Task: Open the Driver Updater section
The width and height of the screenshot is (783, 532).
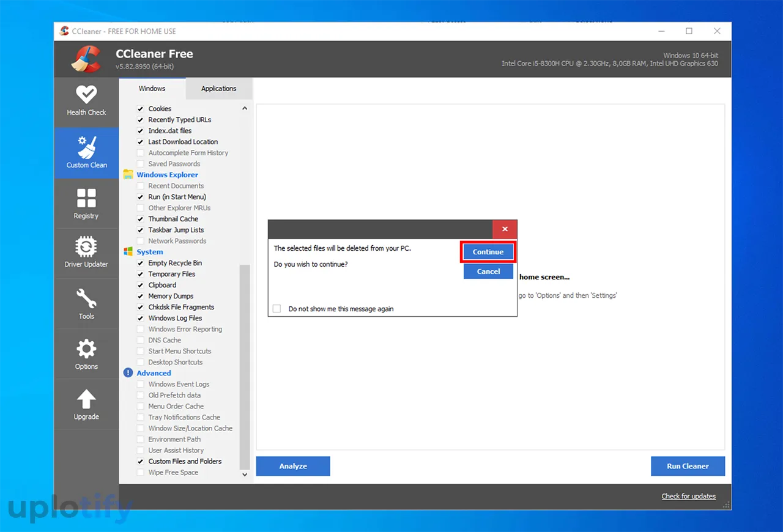Action: point(86,254)
